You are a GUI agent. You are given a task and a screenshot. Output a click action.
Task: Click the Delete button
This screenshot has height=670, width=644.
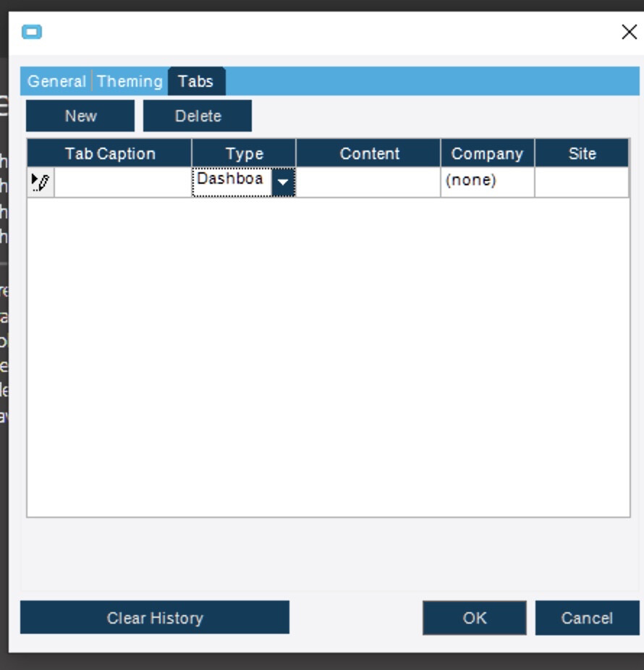pos(199,115)
